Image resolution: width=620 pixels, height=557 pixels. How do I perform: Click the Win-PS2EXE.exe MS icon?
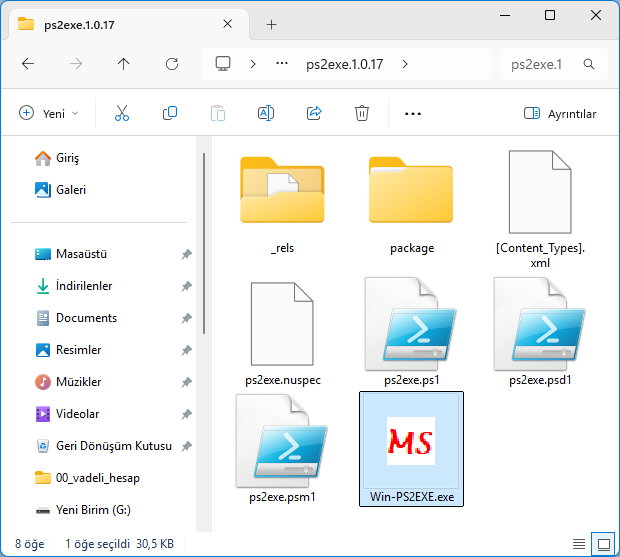coord(411,441)
